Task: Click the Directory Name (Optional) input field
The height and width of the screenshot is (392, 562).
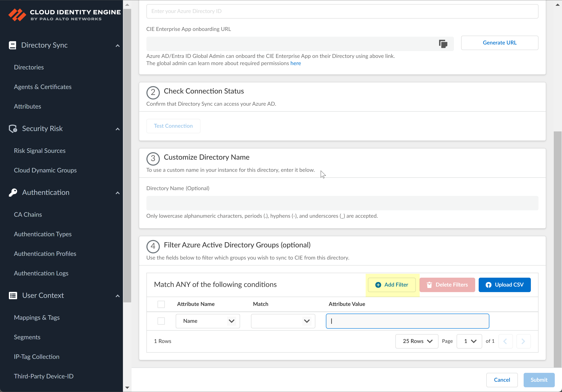Action: click(342, 203)
